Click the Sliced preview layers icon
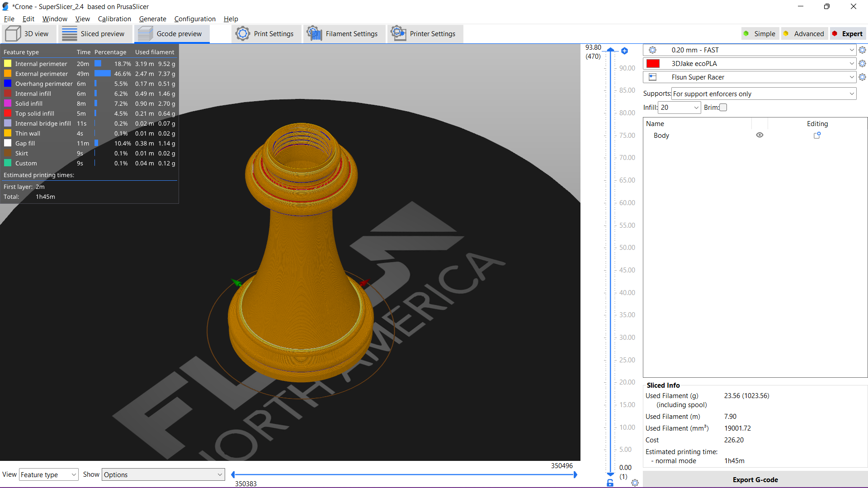This screenshot has width=868, height=488. click(x=70, y=34)
